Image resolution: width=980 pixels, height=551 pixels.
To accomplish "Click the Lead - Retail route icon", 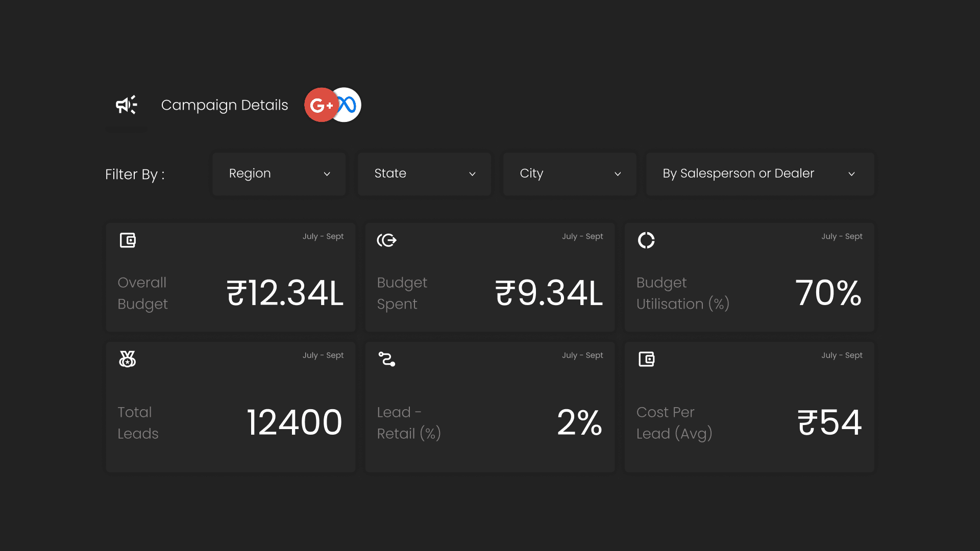I will (x=386, y=359).
